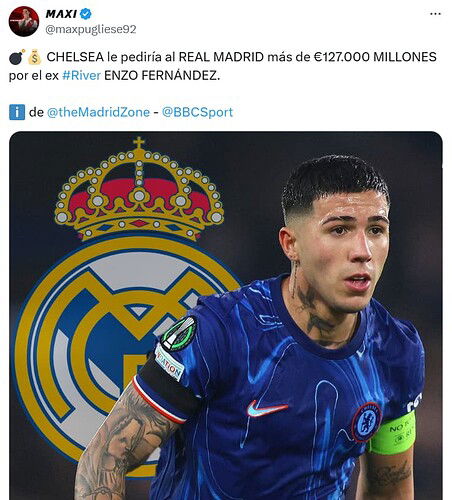Click the yellow captain armband
The width and height of the screenshot is (452, 500).
393,434
